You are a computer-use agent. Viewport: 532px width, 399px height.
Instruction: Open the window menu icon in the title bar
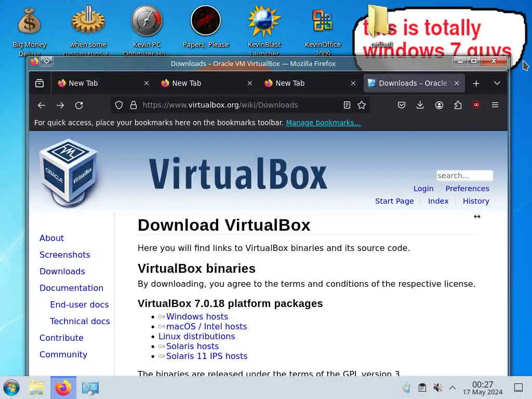[x=34, y=61]
